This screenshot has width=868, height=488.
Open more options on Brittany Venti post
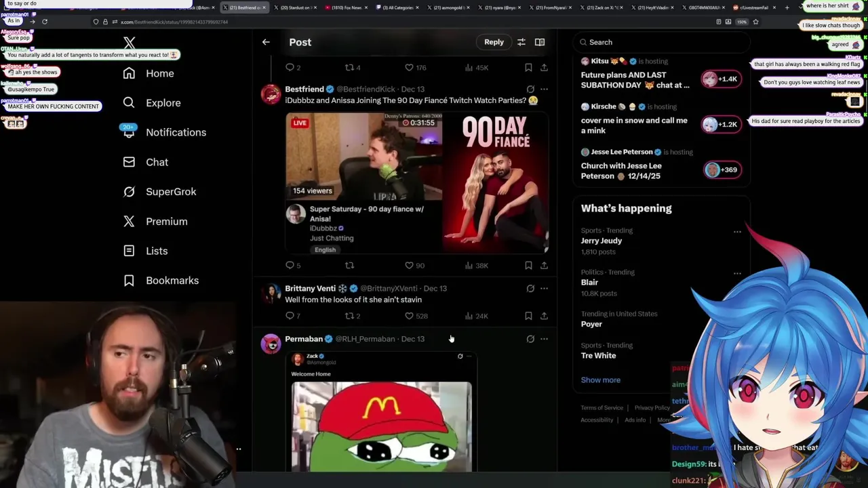pyautogui.click(x=544, y=289)
